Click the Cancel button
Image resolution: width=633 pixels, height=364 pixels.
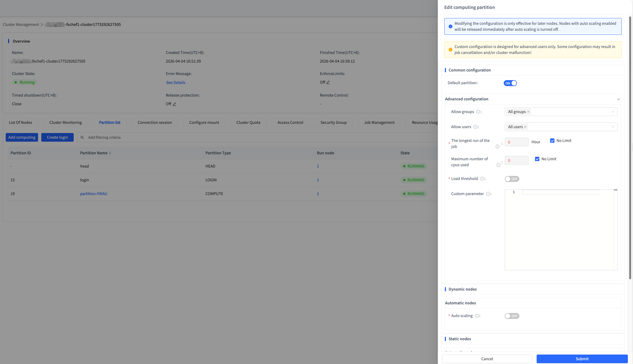pyautogui.click(x=487, y=359)
